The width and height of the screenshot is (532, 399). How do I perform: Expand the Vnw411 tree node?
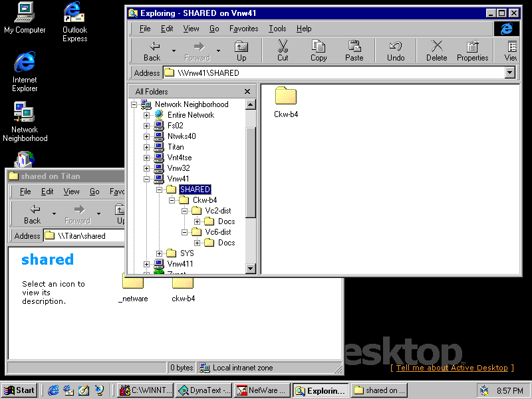146,264
